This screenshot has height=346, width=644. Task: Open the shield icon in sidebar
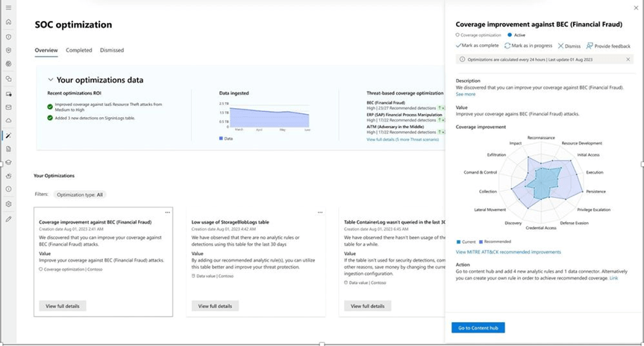8,51
